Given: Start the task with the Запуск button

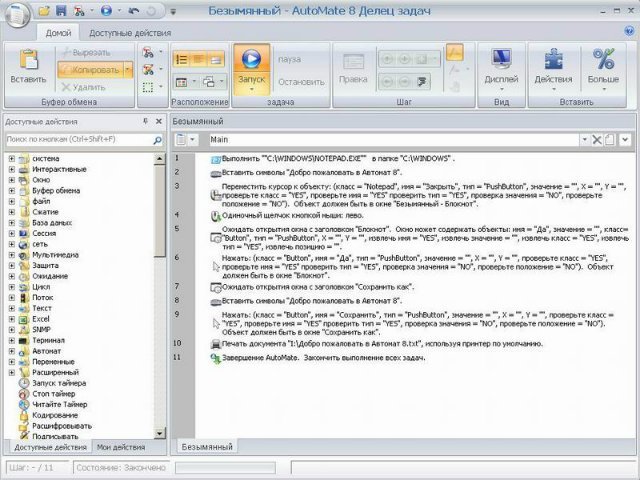Looking at the screenshot, I should coord(251,69).
